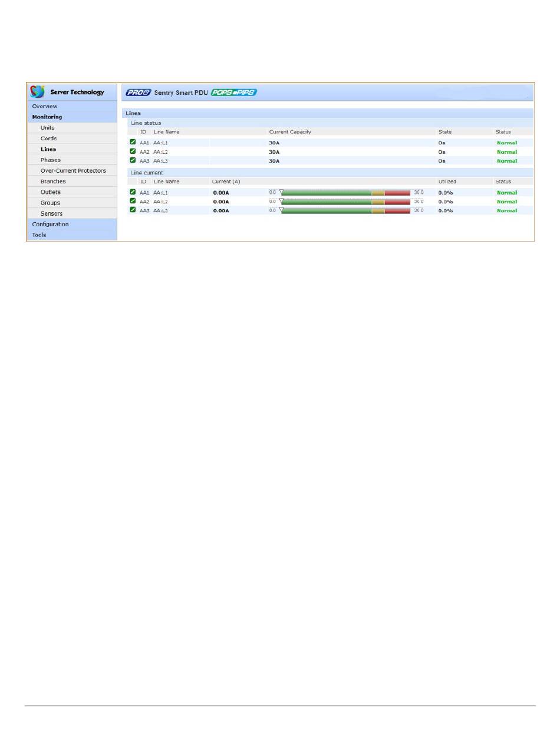The image size is (560, 739).
Task: Navigate to the Outlets page
Action: coord(51,192)
